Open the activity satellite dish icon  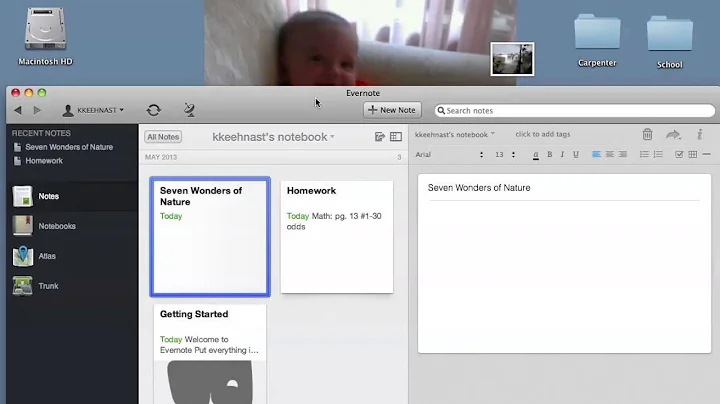(189, 110)
